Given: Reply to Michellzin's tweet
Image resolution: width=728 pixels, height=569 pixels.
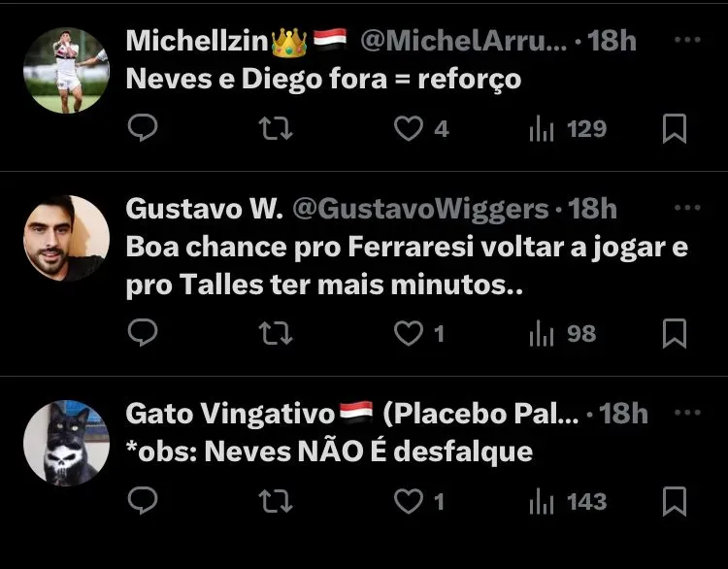Looking at the screenshot, I should click(x=143, y=127).
